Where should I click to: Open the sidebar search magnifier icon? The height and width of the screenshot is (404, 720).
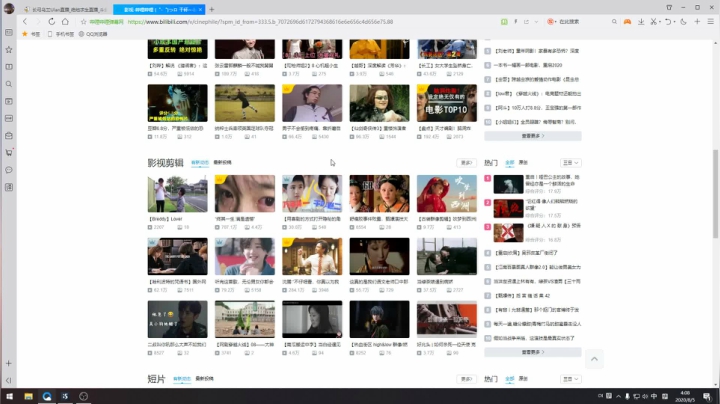(x=9, y=84)
